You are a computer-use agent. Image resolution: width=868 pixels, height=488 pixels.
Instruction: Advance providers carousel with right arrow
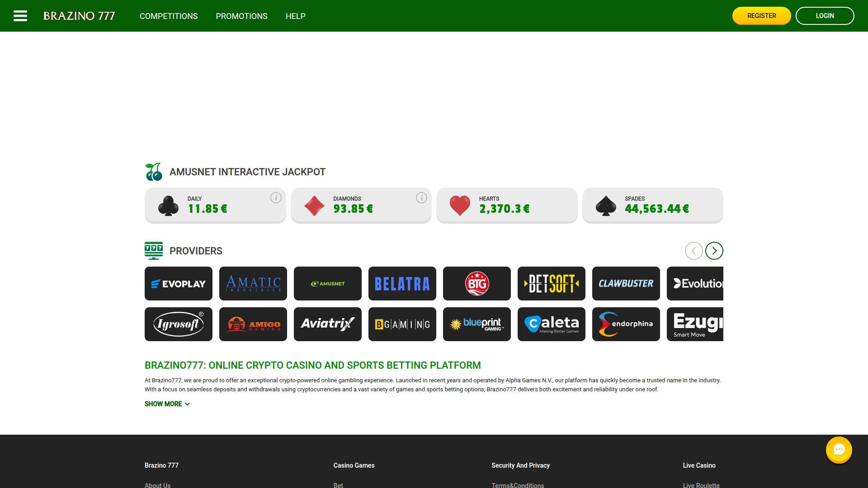coord(714,251)
